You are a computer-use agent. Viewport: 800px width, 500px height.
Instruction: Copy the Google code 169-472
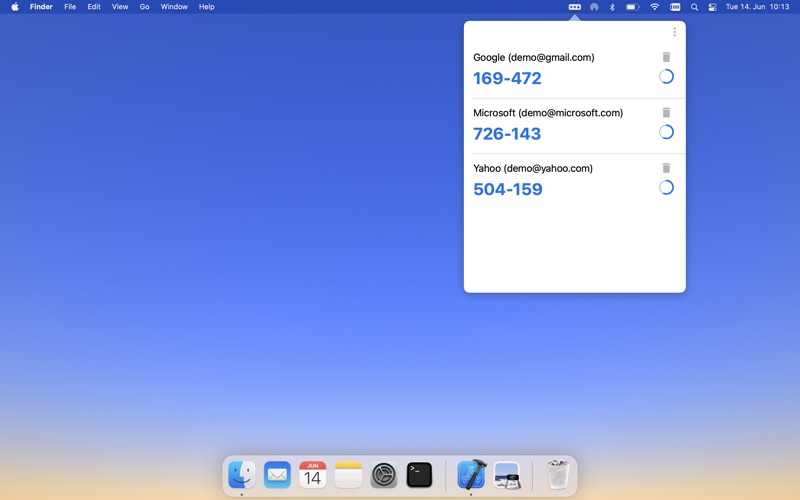pos(507,78)
